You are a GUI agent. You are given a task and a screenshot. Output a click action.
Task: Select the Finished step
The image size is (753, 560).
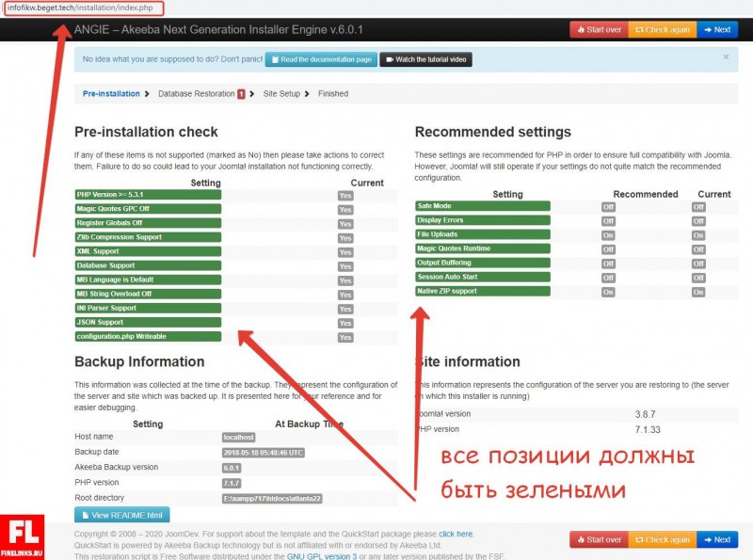coord(333,94)
